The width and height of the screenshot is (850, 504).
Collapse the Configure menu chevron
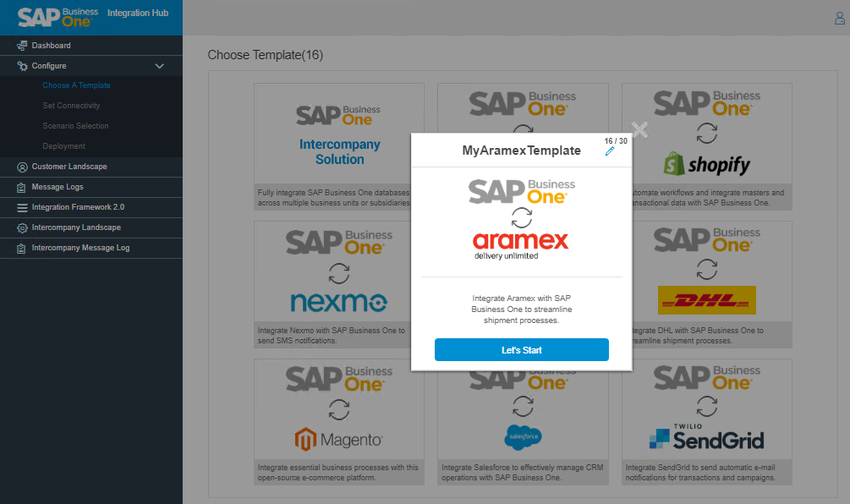tap(160, 66)
